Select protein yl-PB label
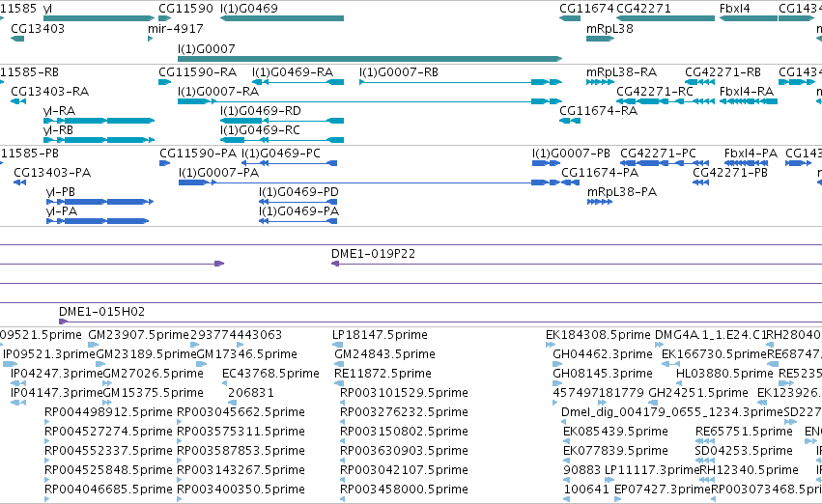The height and width of the screenshot is (504, 822). pos(61,192)
